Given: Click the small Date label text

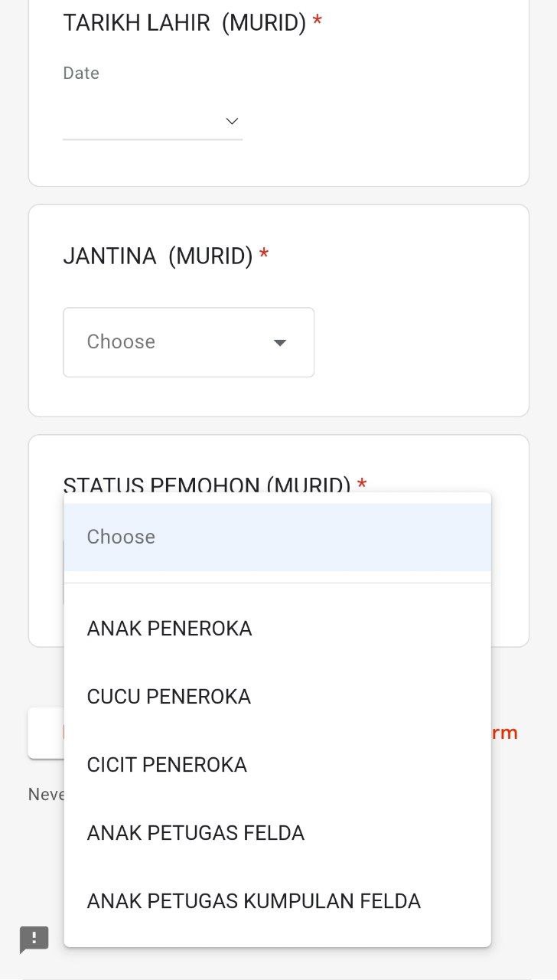Looking at the screenshot, I should [81, 73].
